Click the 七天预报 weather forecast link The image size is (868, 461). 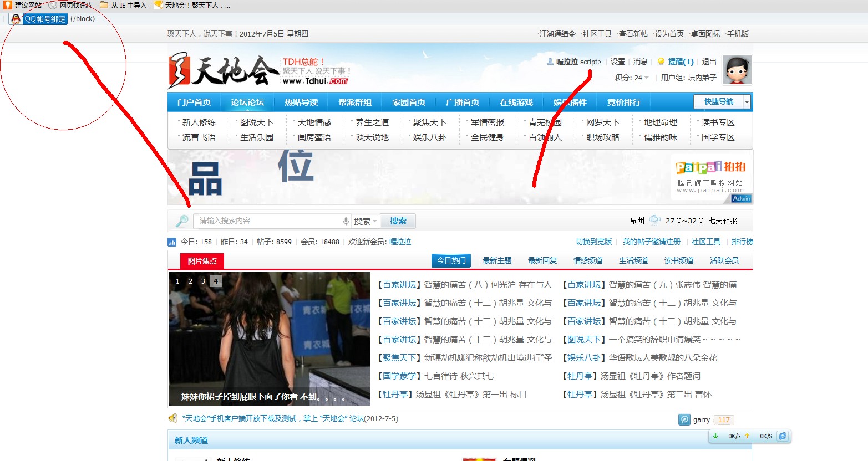click(x=723, y=221)
